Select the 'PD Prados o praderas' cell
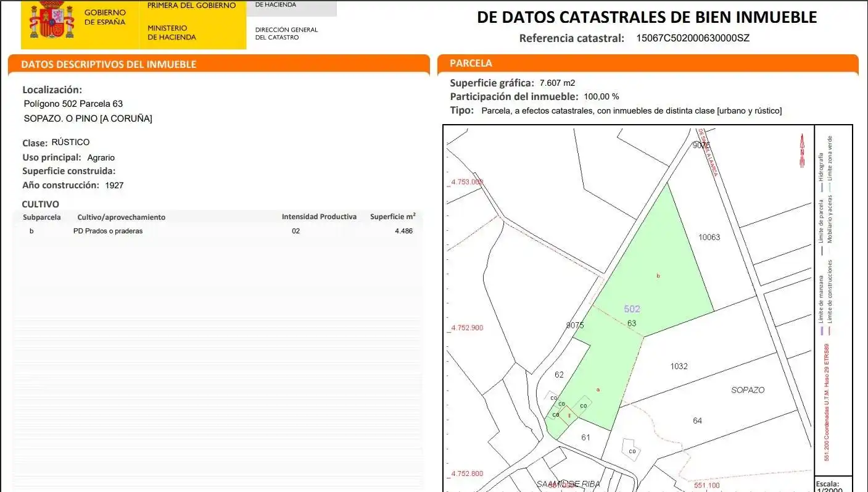 click(x=108, y=231)
